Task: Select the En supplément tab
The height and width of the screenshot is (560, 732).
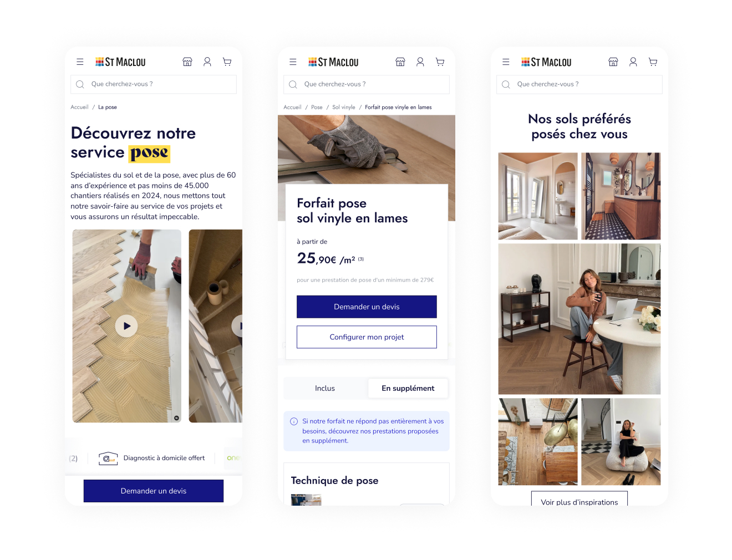Action: tap(408, 388)
